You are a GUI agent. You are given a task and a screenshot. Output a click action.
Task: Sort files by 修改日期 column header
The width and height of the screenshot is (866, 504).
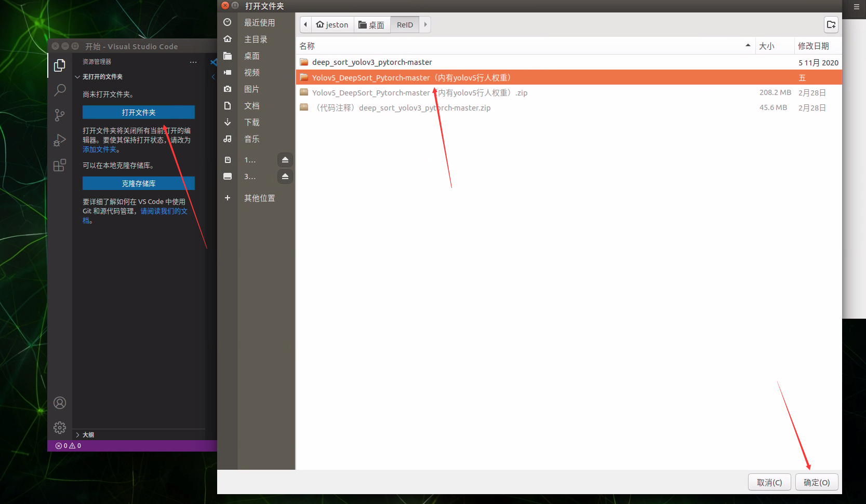pyautogui.click(x=818, y=46)
